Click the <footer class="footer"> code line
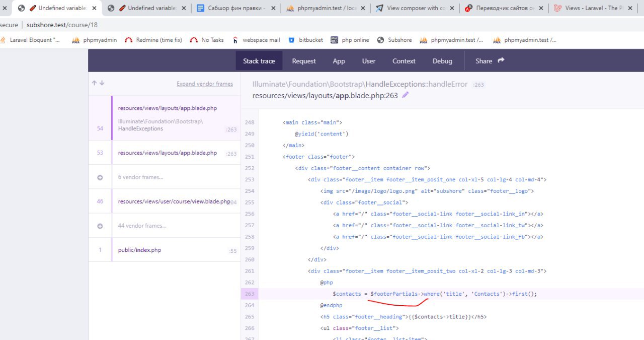Image resolution: width=644 pixels, height=340 pixels. coord(319,157)
